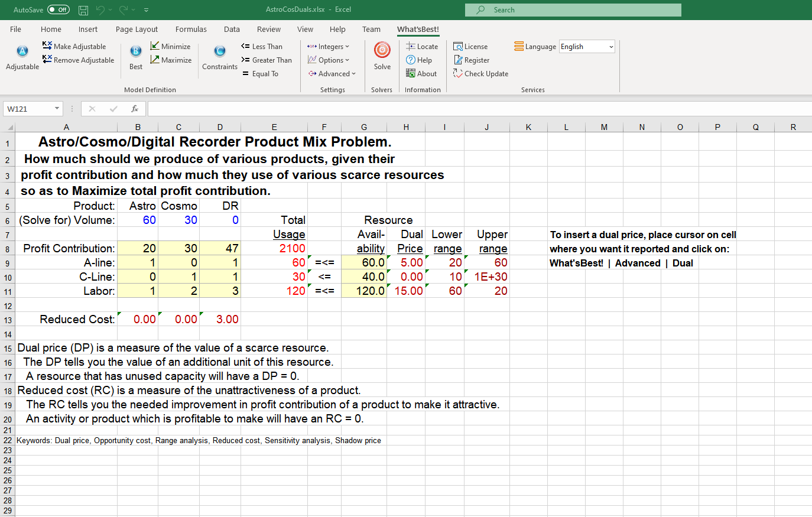
Task: Click the Insert Function fx icon
Action: pyautogui.click(x=135, y=109)
